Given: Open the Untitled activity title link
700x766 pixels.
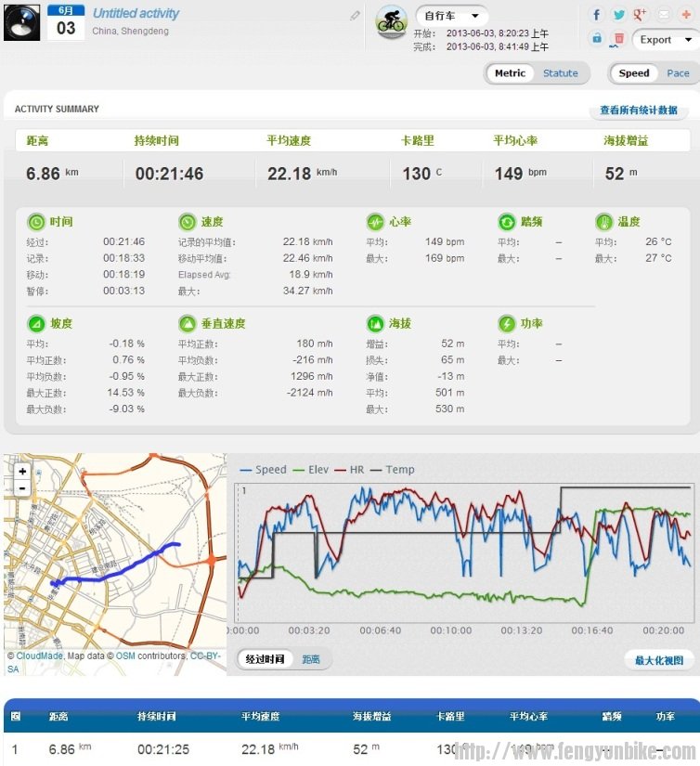Looking at the screenshot, I should pos(136,14).
